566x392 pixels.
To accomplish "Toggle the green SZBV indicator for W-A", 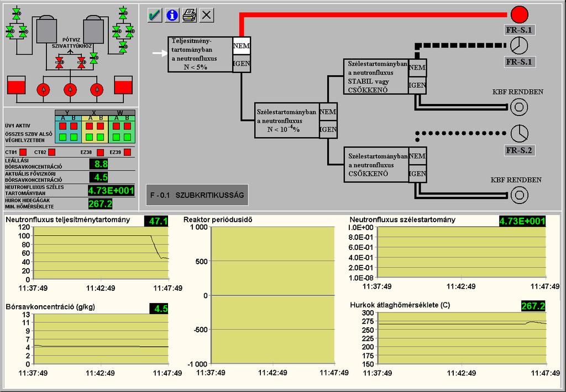I will [116, 137].
